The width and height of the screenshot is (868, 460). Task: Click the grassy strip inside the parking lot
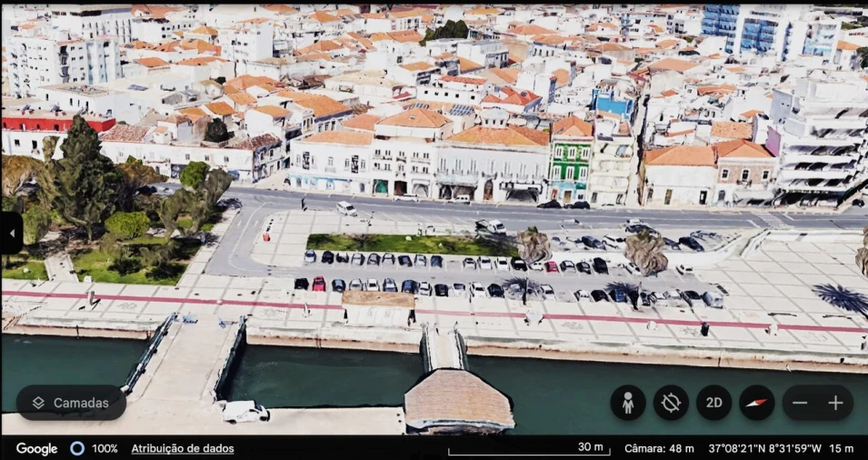tap(400, 244)
